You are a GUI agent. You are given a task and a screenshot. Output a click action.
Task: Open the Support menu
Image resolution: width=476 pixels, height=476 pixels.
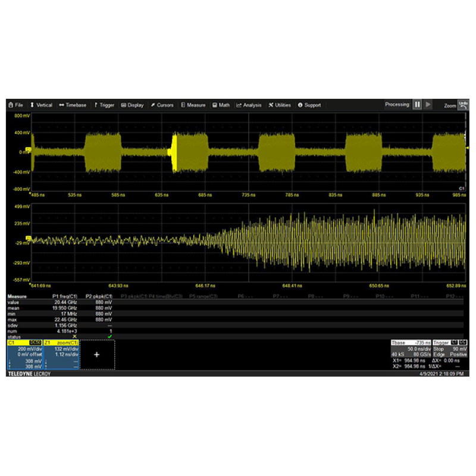309,105
